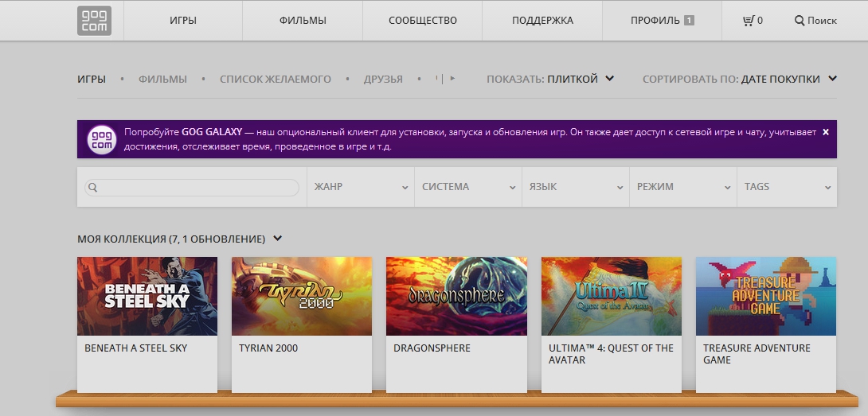Image resolution: width=868 pixels, height=416 pixels.
Task: Open the shopping cart icon
Action: click(749, 21)
